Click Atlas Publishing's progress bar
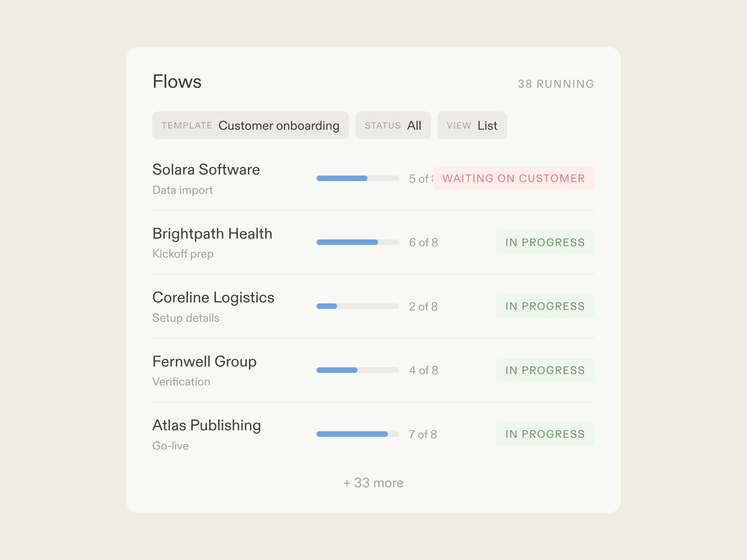The image size is (747, 560). coord(358,434)
